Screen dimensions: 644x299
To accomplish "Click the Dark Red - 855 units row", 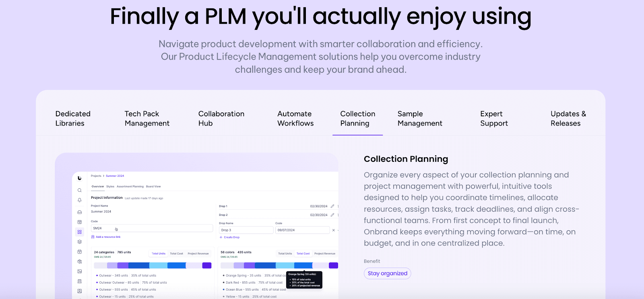I will [x=252, y=283].
